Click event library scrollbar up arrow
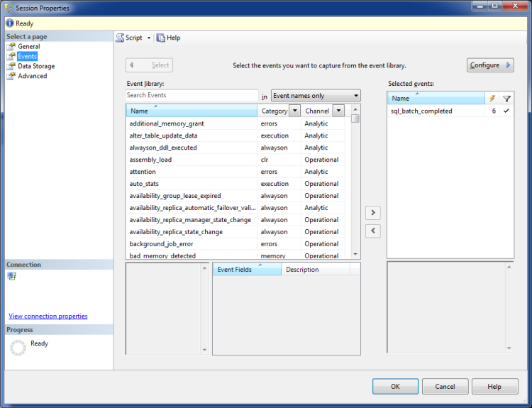Image resolution: width=532 pixels, height=408 pixels. tap(355, 109)
